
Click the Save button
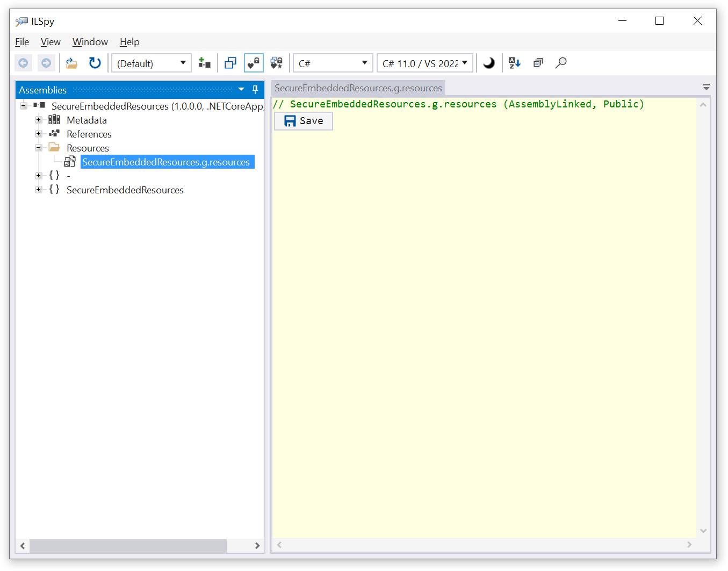304,121
